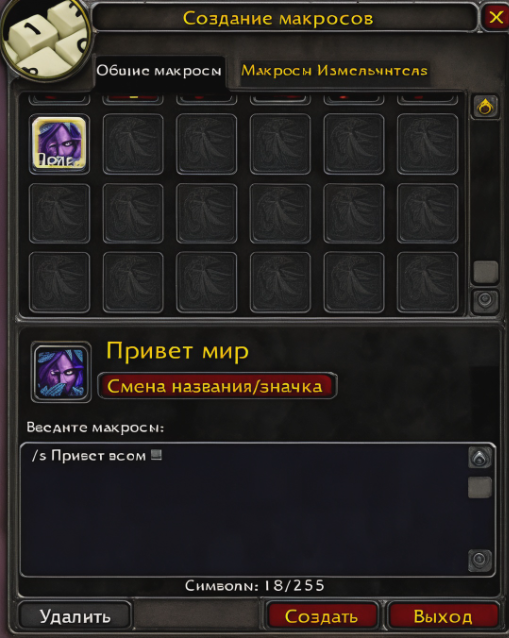Screen dimensions: 509x638
Task: Click the large macro portrait icon beside title
Action: click(61, 372)
